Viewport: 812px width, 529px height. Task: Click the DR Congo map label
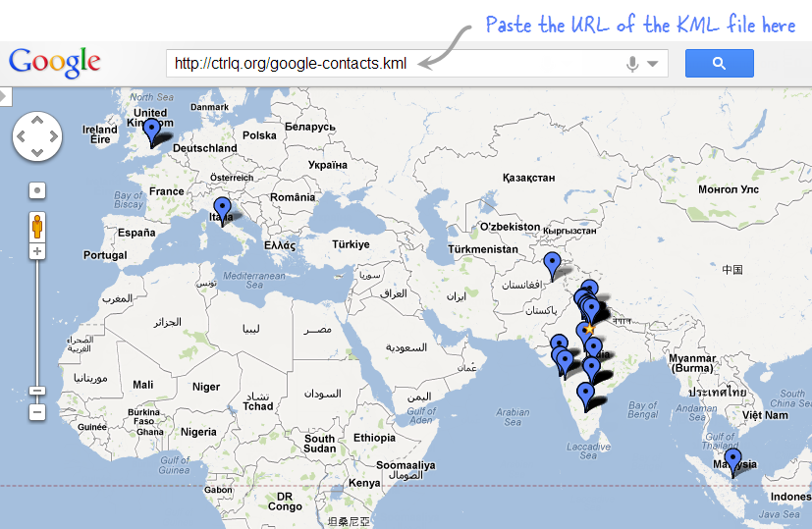coord(285,502)
